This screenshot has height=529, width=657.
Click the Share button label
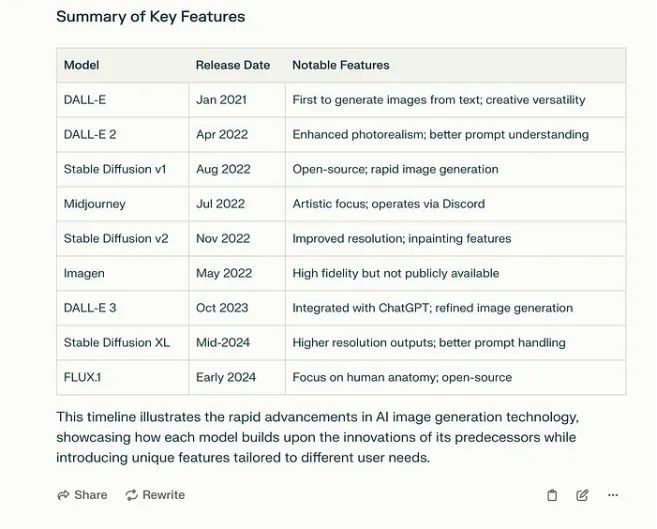[x=91, y=495]
